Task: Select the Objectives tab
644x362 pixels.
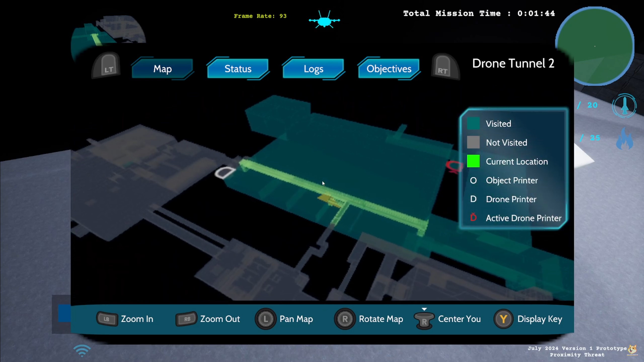Action: [389, 69]
